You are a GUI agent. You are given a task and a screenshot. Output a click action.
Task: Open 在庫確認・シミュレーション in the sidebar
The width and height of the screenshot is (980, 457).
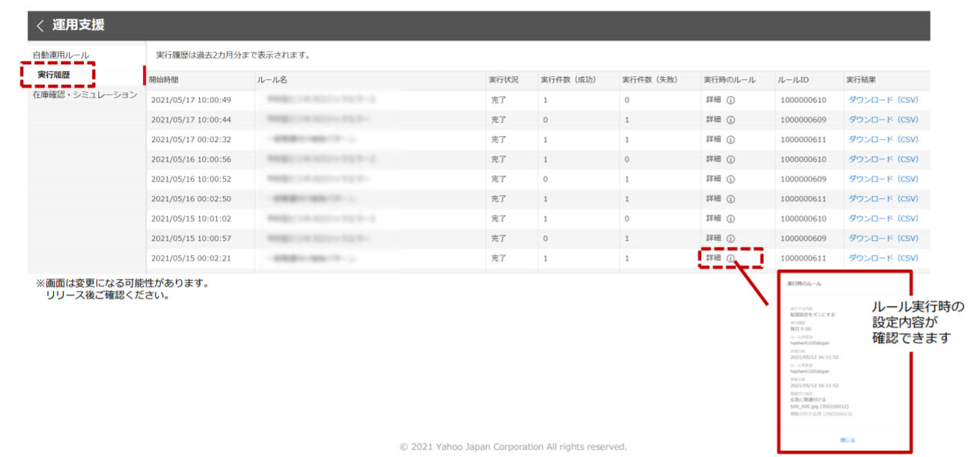click(85, 95)
